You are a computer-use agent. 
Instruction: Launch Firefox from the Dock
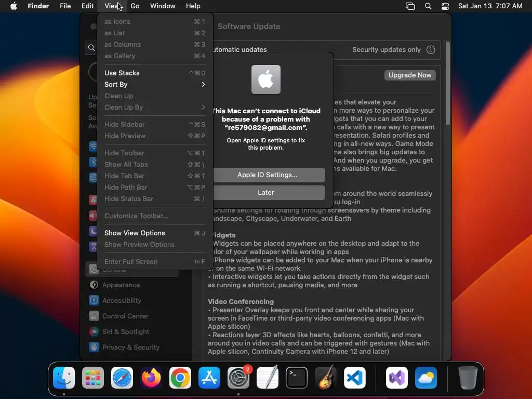point(151,378)
